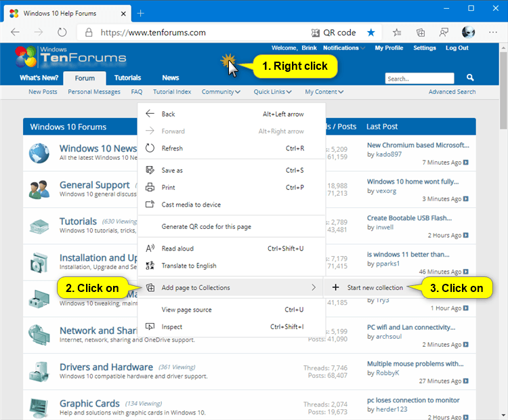Open the Graphic Cards forum link
The width and height of the screenshot is (508, 420).
[89, 404]
